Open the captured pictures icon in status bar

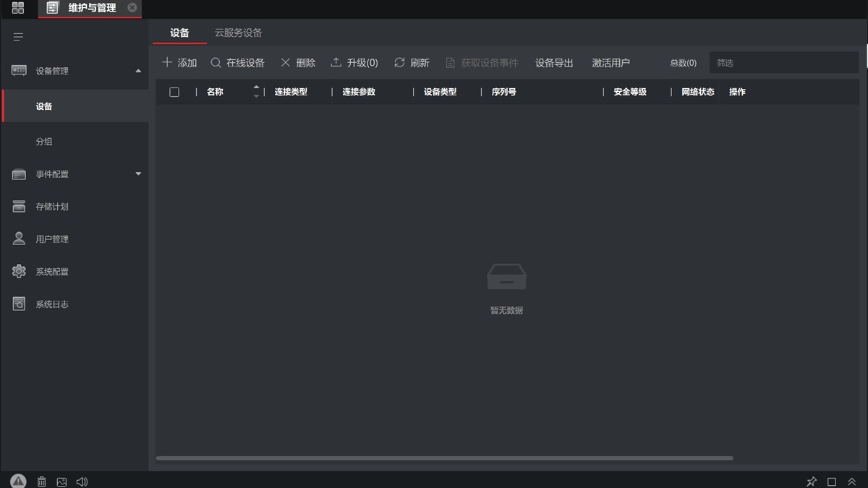(x=61, y=481)
